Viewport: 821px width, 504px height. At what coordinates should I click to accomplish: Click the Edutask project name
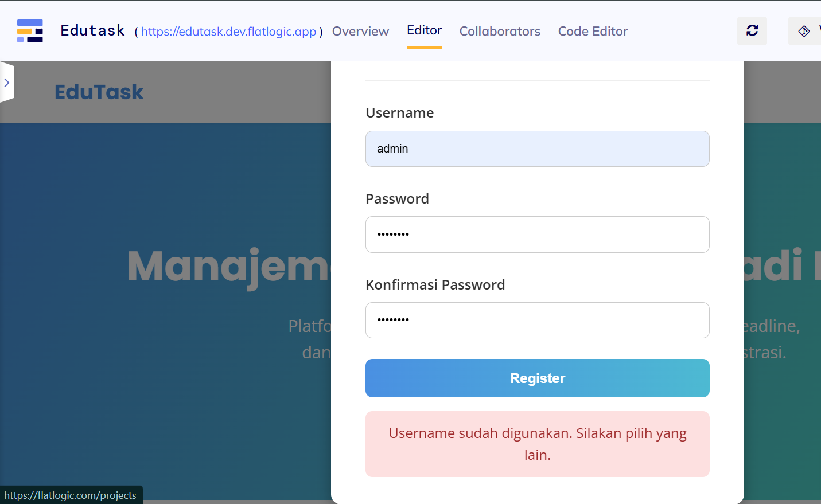pos(92,30)
